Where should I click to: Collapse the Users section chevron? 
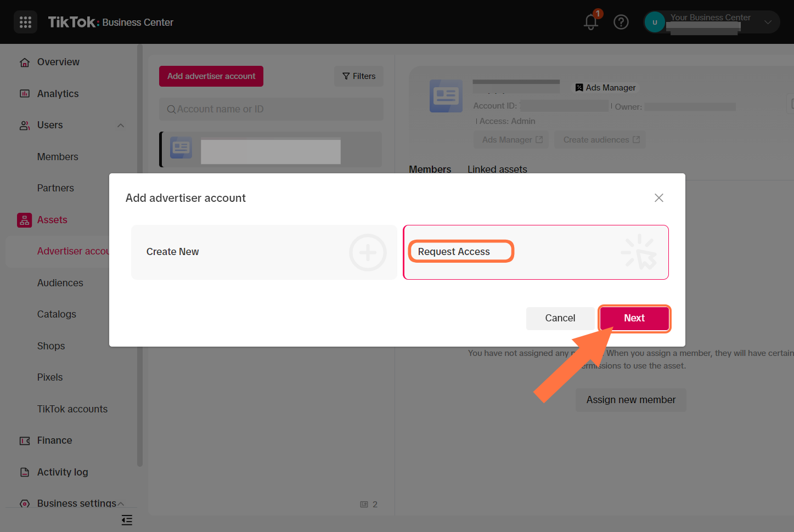[120, 125]
